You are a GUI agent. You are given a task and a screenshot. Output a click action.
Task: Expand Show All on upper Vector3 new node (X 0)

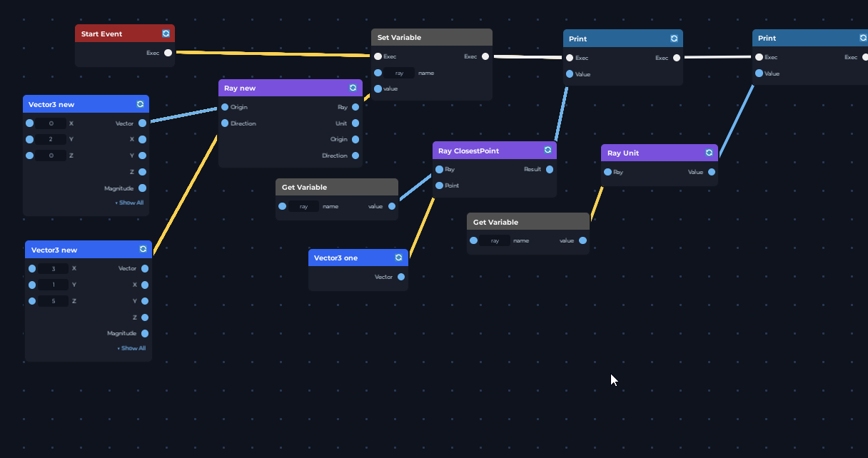coord(131,203)
